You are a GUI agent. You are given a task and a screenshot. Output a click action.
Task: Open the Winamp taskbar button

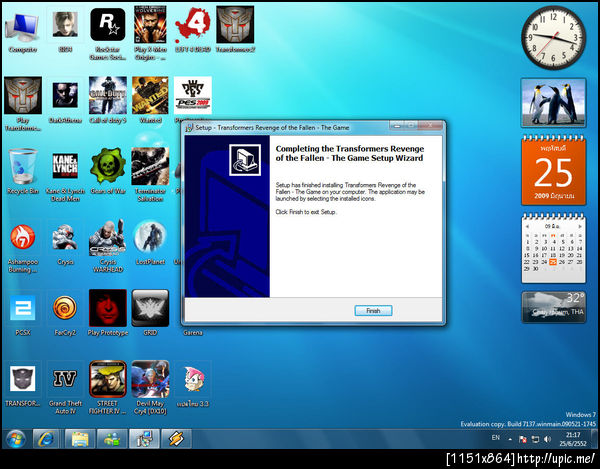[x=176, y=439]
